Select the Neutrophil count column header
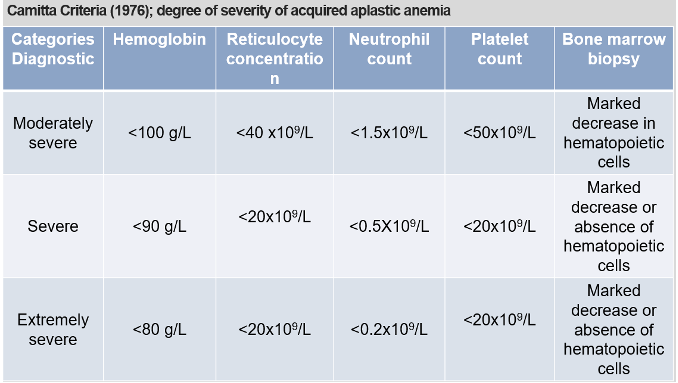Screen dimensions: 678x383 (389, 58)
